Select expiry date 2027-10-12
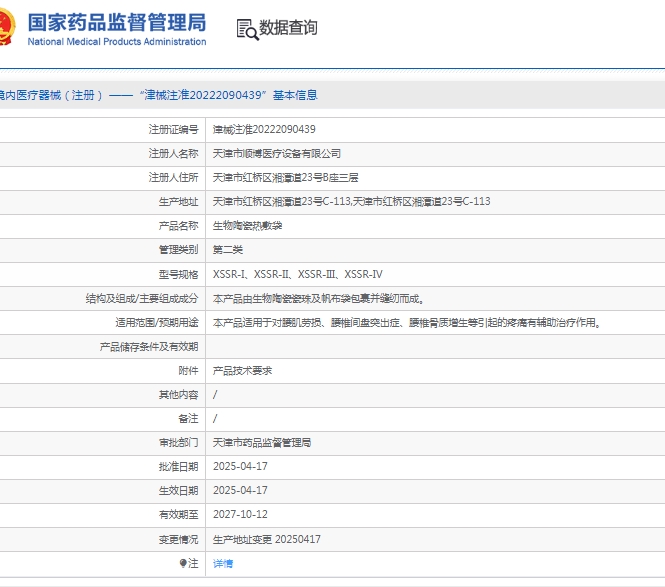The width and height of the screenshot is (665, 587). click(x=240, y=514)
